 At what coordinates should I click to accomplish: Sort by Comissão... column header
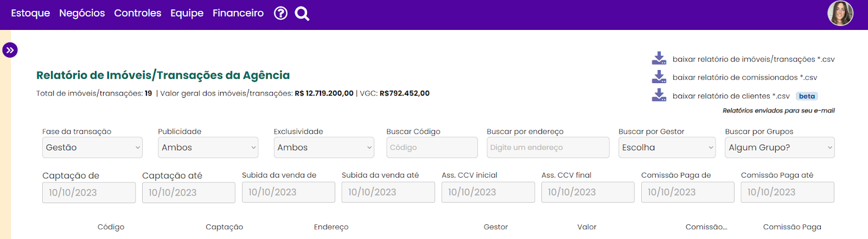(x=706, y=227)
